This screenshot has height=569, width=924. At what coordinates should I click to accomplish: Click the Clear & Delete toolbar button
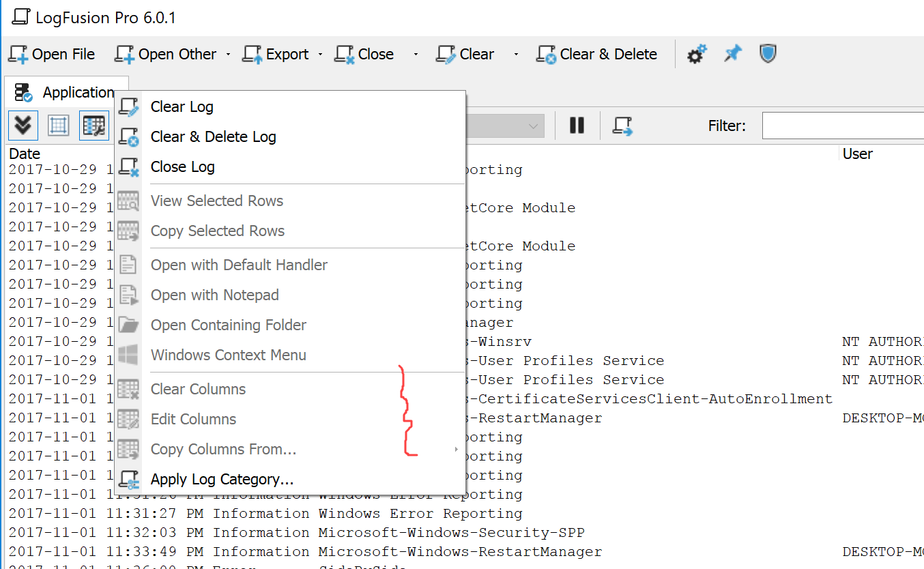(597, 54)
